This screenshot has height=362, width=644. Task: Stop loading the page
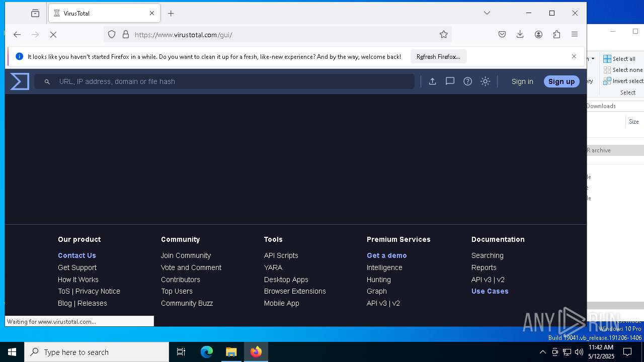click(x=53, y=35)
